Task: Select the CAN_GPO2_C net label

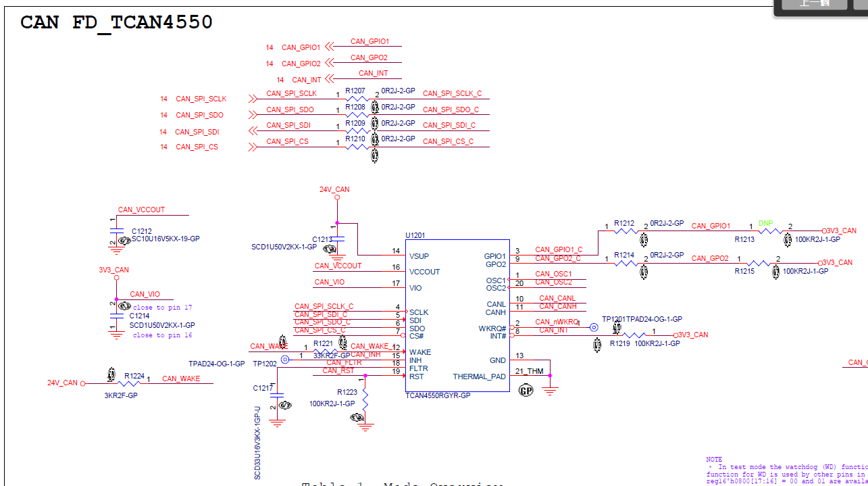Action: coord(558,258)
